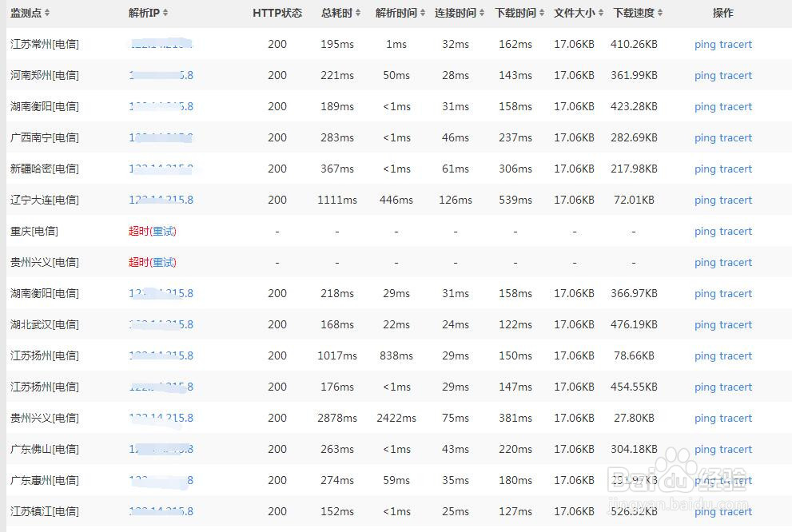Select the 381ms download time cell
Screen dimensions: 792x532
click(x=515, y=418)
